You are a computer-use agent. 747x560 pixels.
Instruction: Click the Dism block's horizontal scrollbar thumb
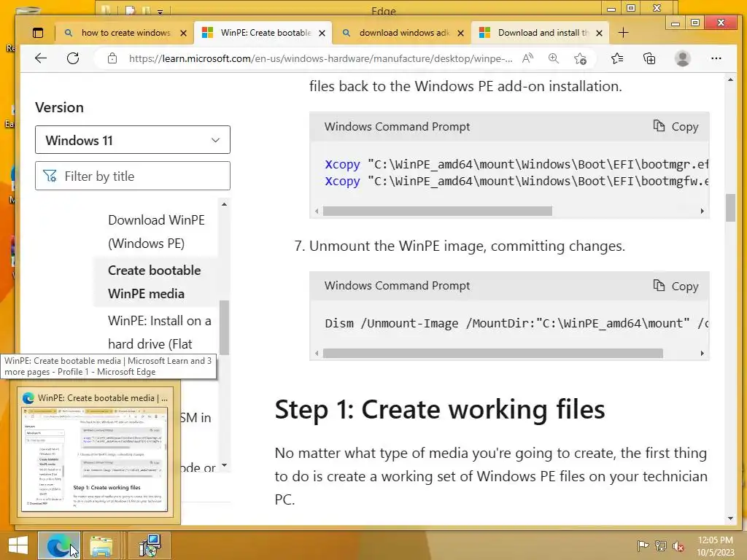coord(492,354)
